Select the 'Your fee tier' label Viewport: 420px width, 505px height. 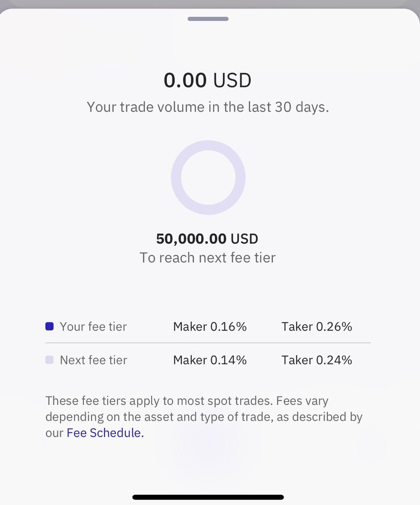coord(93,327)
